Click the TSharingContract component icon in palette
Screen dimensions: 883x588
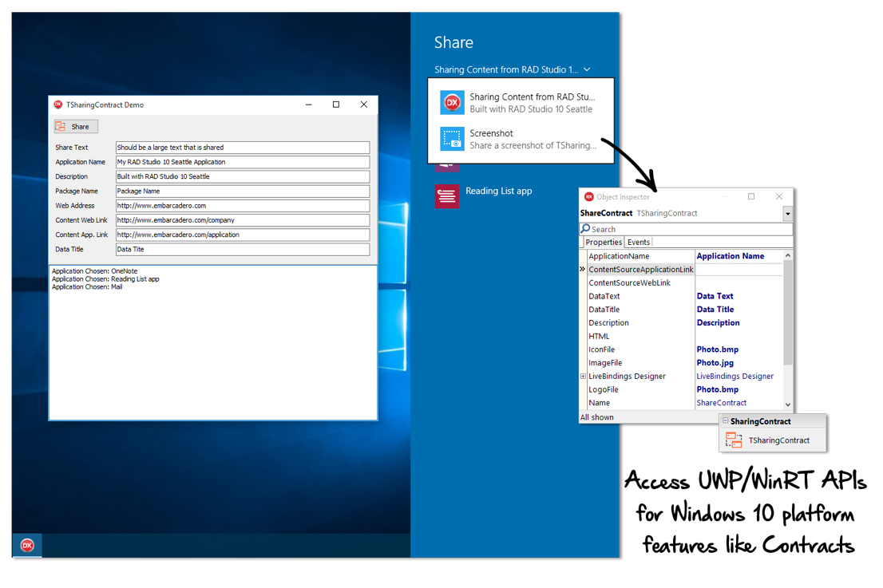tap(733, 440)
